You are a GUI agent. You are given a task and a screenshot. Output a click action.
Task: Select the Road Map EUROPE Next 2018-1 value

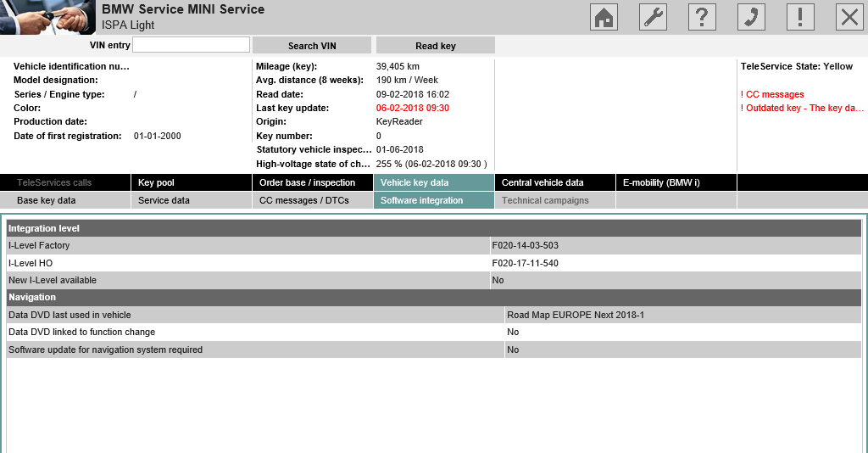576,315
